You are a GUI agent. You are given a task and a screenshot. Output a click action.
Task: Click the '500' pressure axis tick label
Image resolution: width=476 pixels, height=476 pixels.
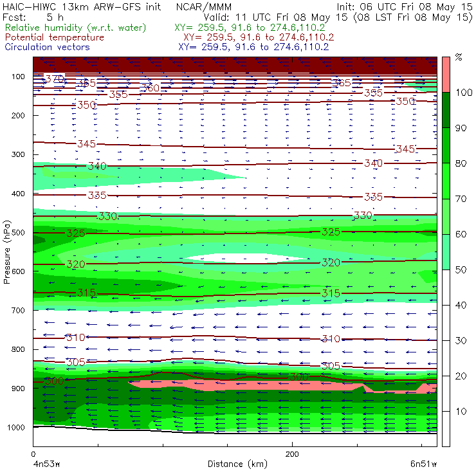[x=18, y=233]
